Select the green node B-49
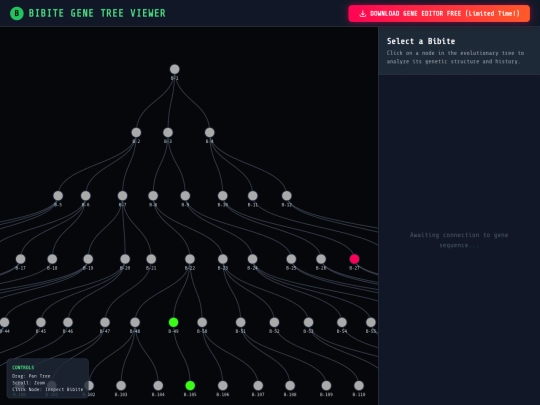Image resolution: width=540 pixels, height=405 pixels. [x=174, y=322]
